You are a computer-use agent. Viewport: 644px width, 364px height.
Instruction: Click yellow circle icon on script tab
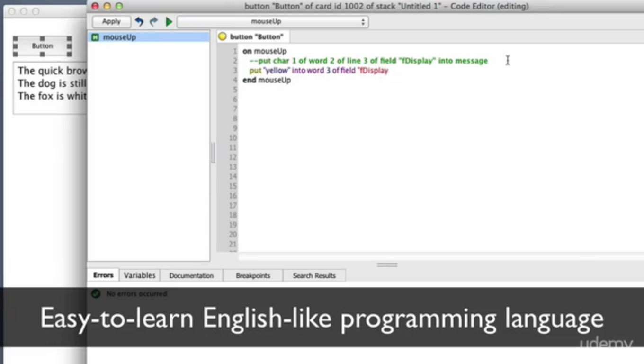point(222,37)
